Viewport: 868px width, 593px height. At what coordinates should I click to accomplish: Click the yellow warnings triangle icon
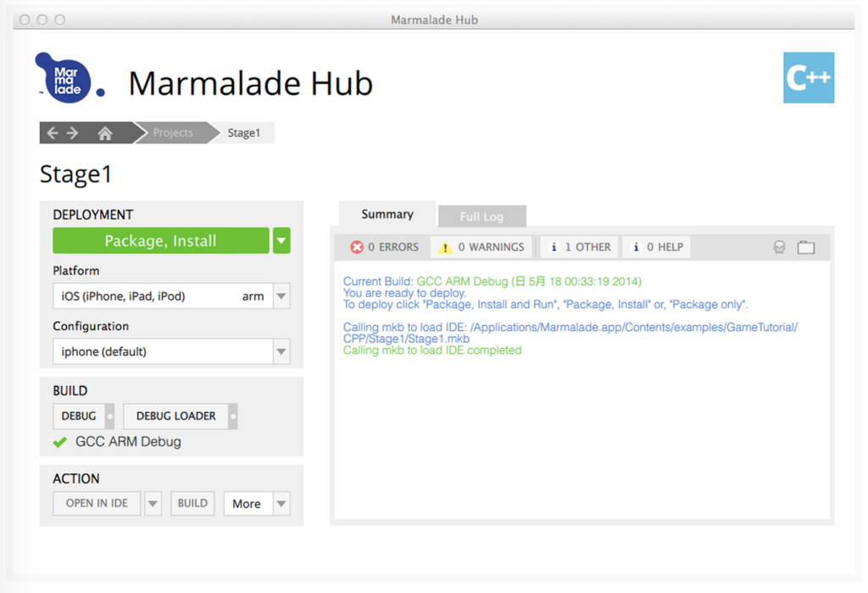click(x=445, y=247)
